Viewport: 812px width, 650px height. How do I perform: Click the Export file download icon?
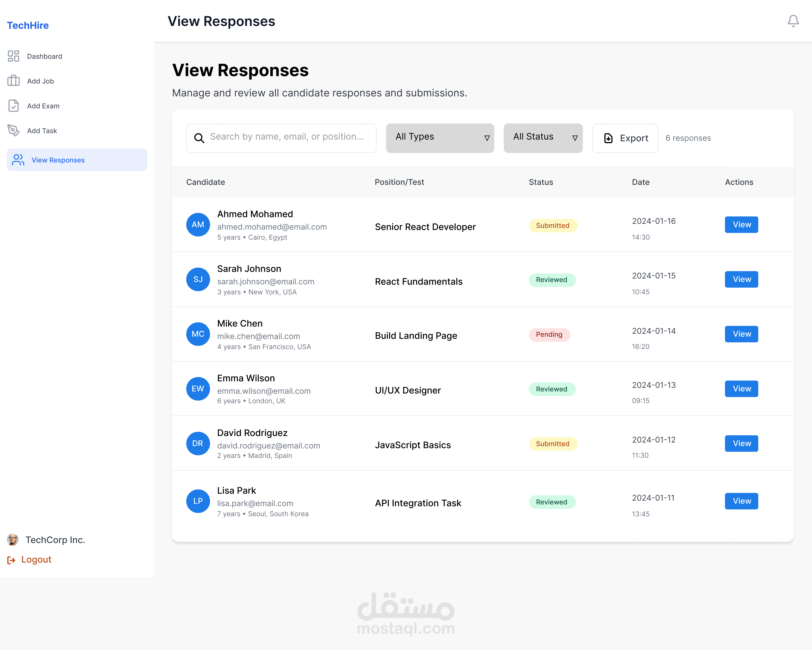point(608,138)
